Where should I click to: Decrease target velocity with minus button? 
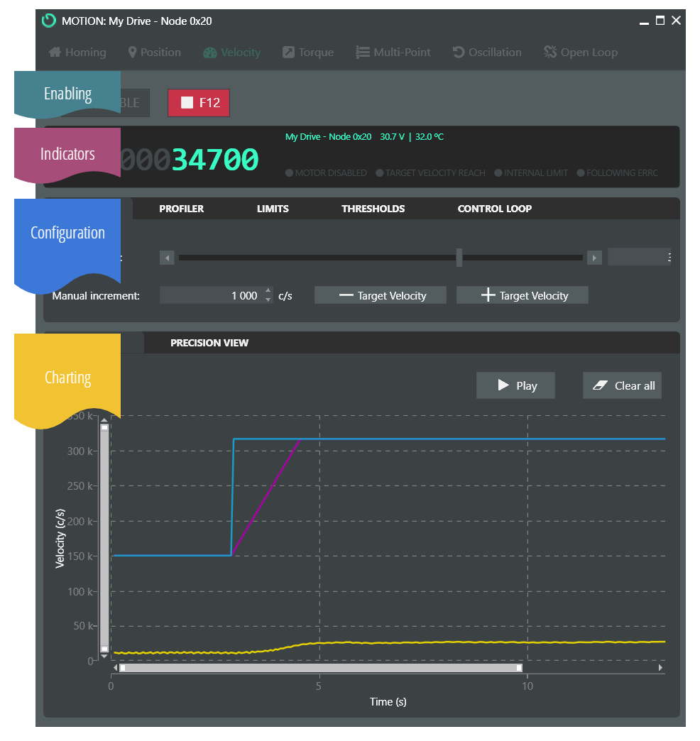click(381, 295)
